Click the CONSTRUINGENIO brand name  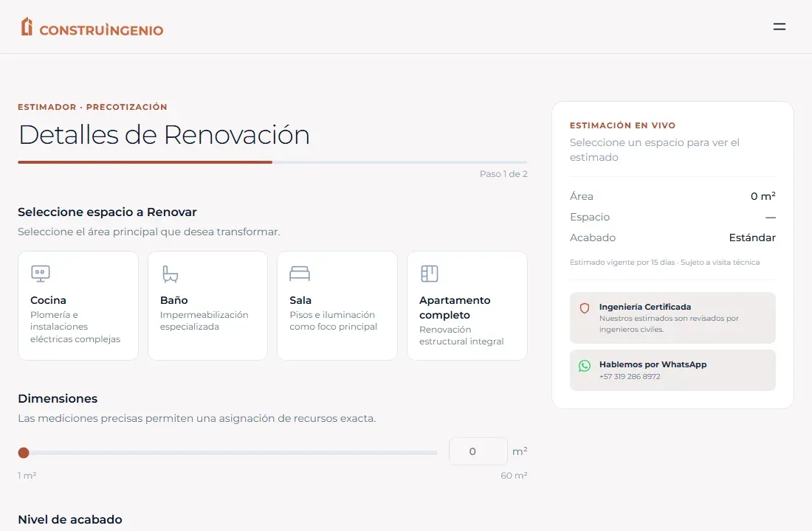point(102,30)
